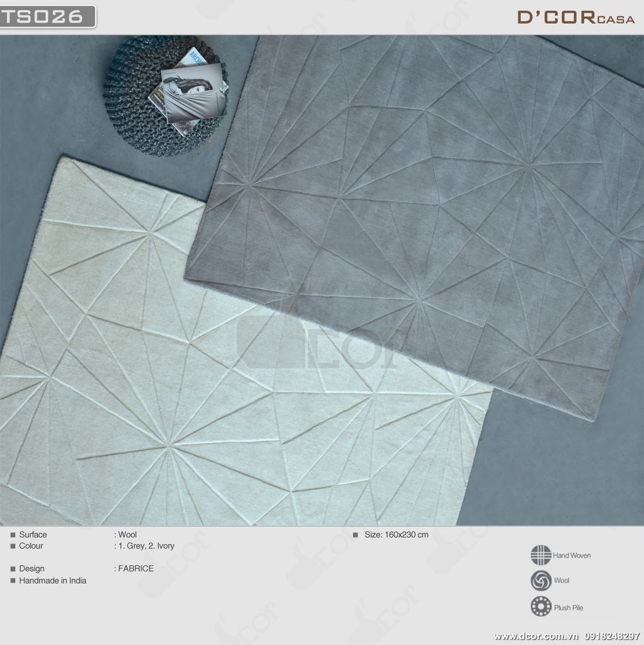The height and width of the screenshot is (645, 644).
Task: Click the Plush Pile icon
Action: tap(541, 607)
